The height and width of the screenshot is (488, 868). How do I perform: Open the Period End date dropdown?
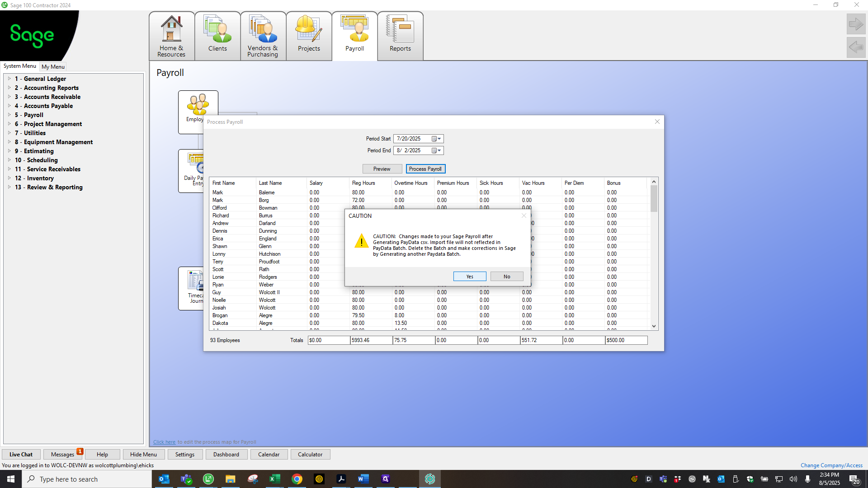436,150
